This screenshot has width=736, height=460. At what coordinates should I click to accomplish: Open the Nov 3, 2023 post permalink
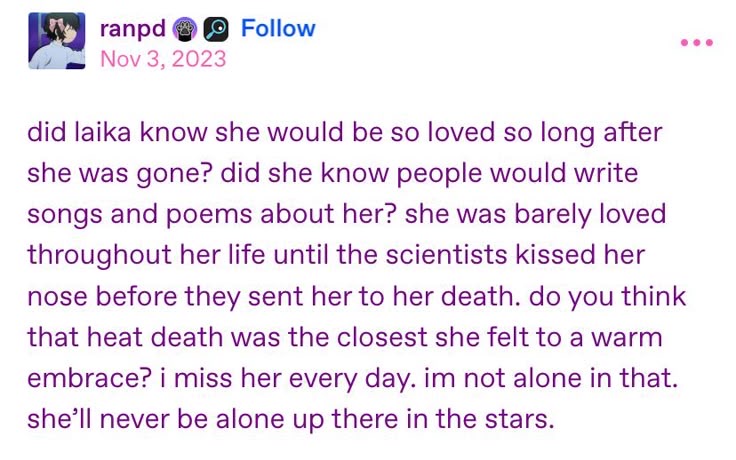(163, 59)
